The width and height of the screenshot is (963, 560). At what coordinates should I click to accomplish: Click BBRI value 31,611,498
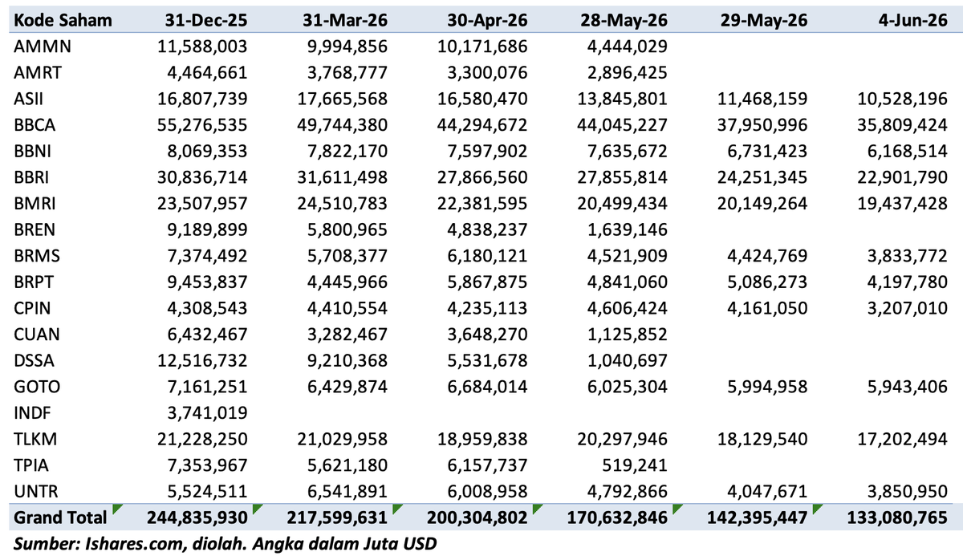(x=343, y=177)
